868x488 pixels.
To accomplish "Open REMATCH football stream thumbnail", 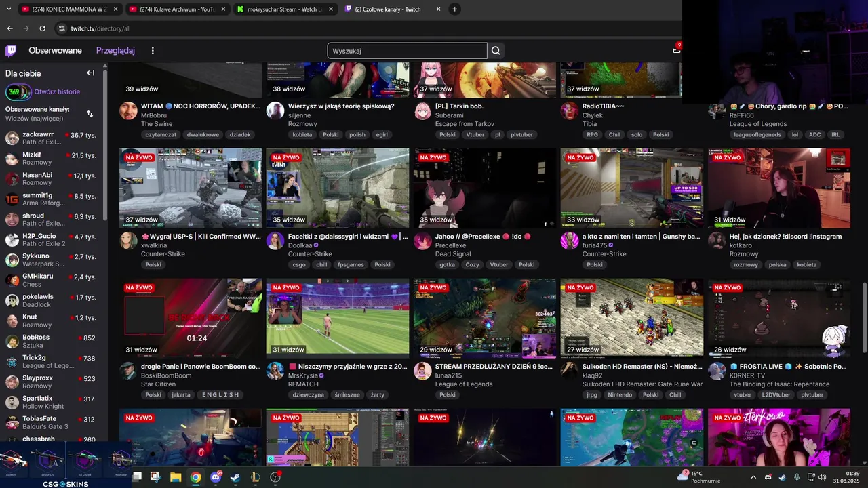I will click(338, 319).
